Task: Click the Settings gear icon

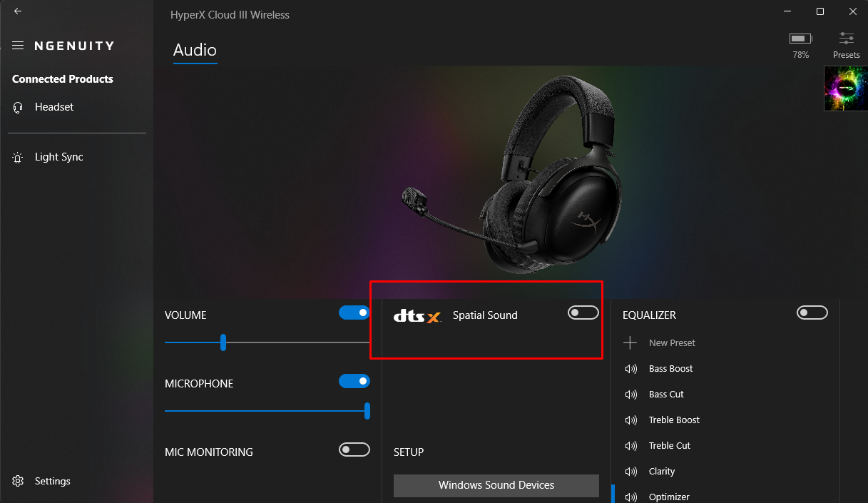Action: coord(18,481)
